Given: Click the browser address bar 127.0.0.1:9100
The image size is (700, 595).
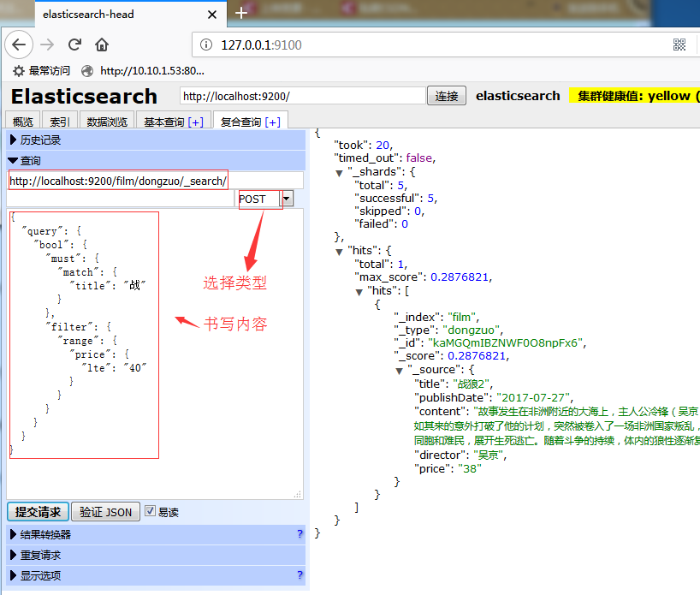Looking at the screenshot, I should (x=433, y=45).
